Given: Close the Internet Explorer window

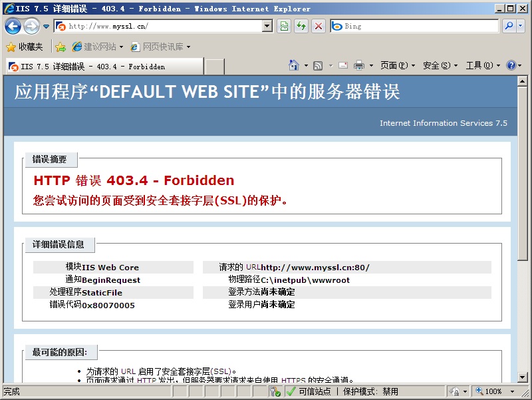Looking at the screenshot, I should (522, 9).
